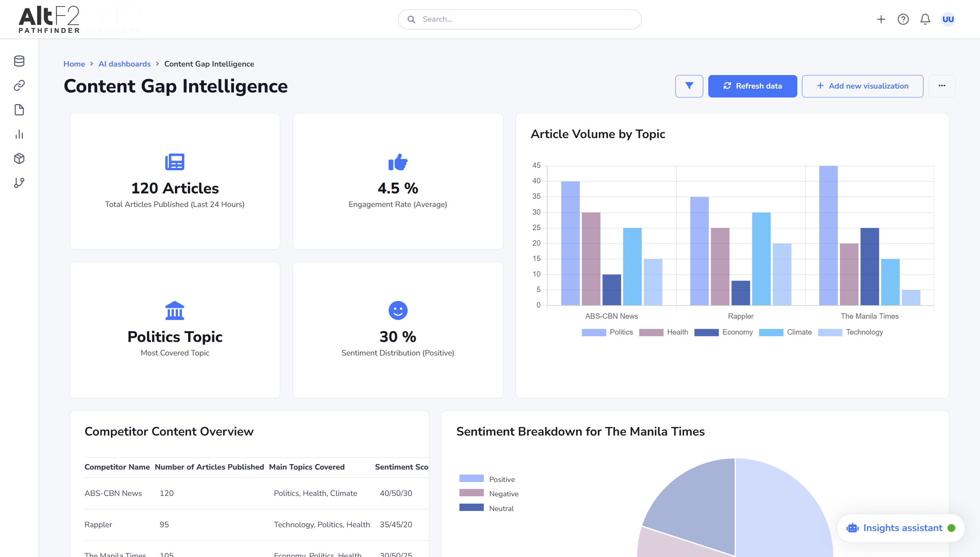Click the Sentiment Breakdown for The Manila Times title
This screenshot has height=557, width=980.
pos(581,431)
